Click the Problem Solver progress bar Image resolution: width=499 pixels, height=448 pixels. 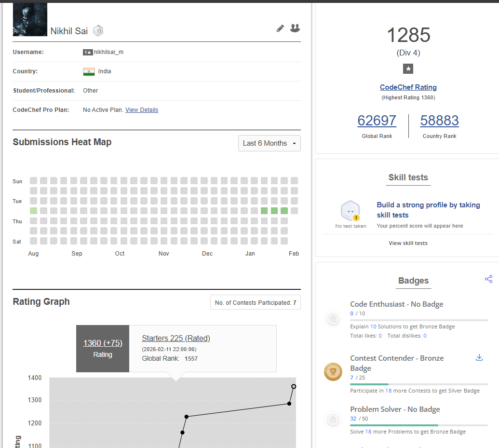419,425
